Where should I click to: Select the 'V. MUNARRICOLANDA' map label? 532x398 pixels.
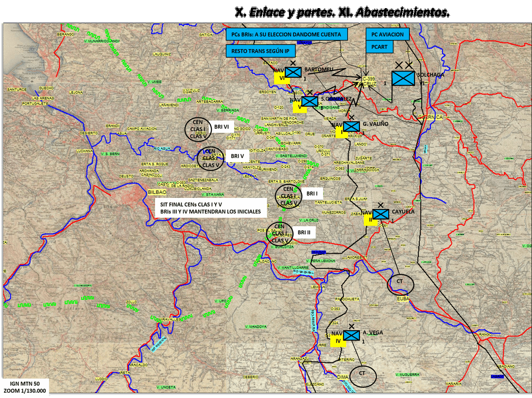pos(102,41)
